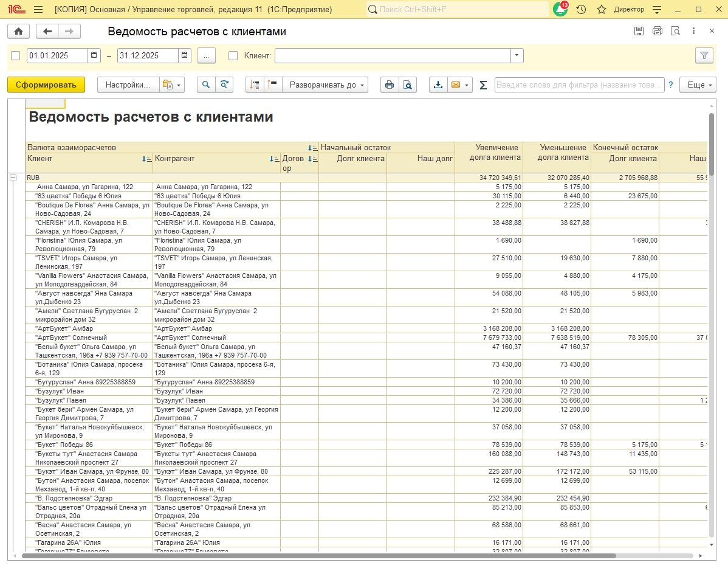Open print preview toolbar icon
Viewport: 728px width, 568px height.
click(408, 85)
